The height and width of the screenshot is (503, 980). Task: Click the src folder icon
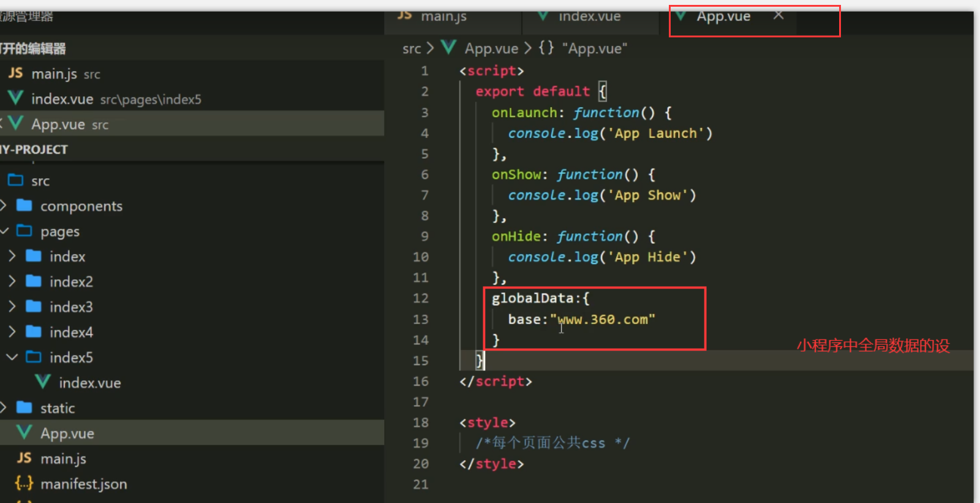[15, 180]
